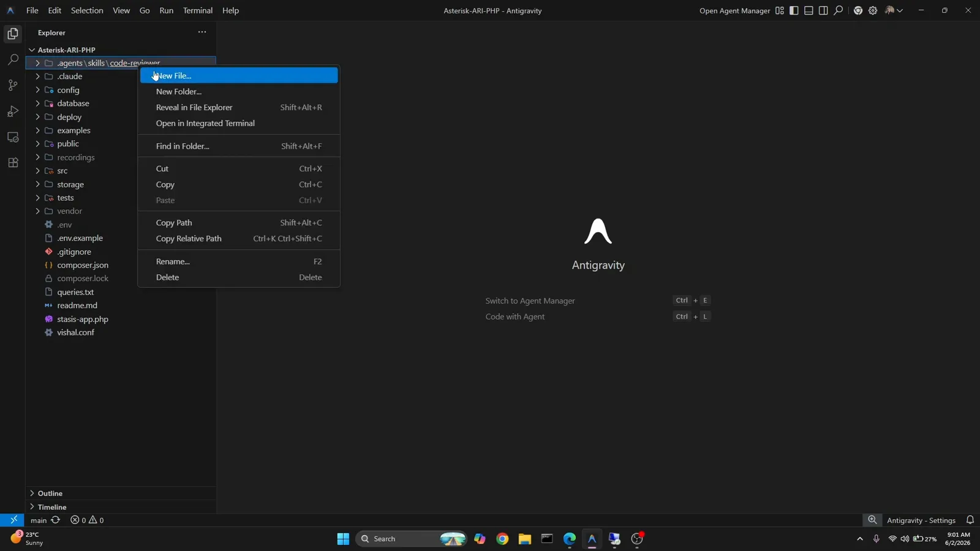Open the Chrome browser icon in title bar
Image resolution: width=980 pixels, height=551 pixels.
point(858,10)
